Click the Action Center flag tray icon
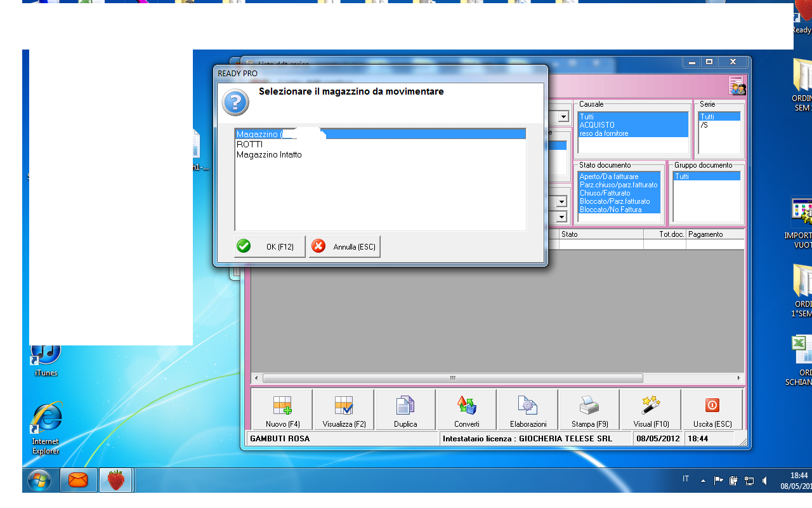Screen dimensions: 812x508 click(x=719, y=481)
